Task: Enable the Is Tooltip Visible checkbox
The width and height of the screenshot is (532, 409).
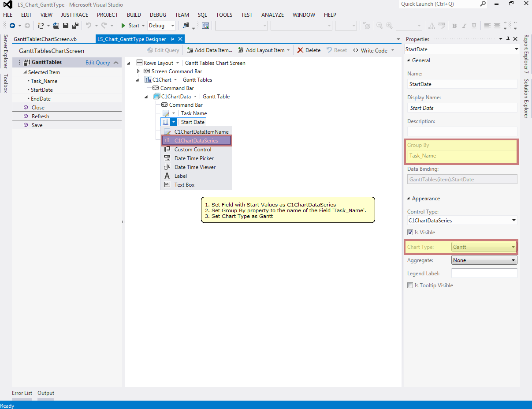Action: (410, 285)
